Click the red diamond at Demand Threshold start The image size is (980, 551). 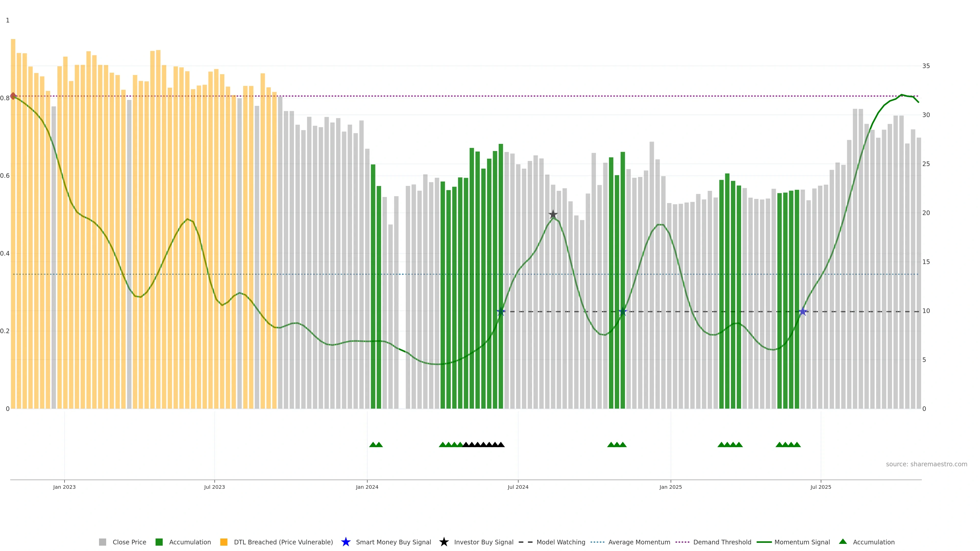click(x=13, y=96)
